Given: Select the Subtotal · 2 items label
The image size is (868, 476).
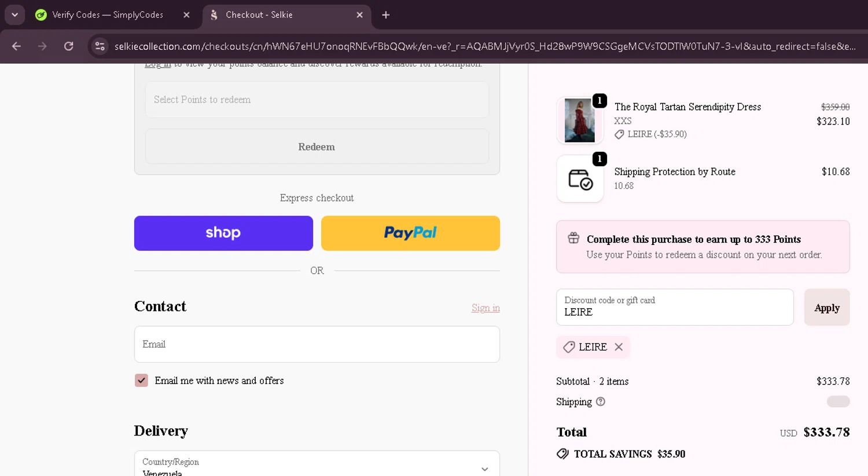Looking at the screenshot, I should pyautogui.click(x=593, y=381).
